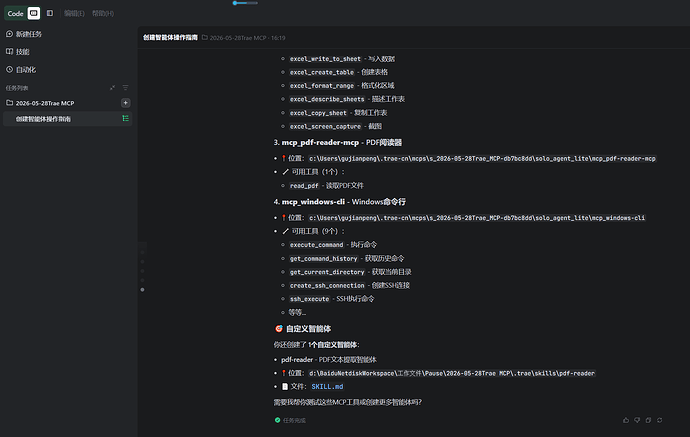690x437 pixels.
Task: Click the mcp_pdf-reader-mcp location path
Action: pos(482,158)
